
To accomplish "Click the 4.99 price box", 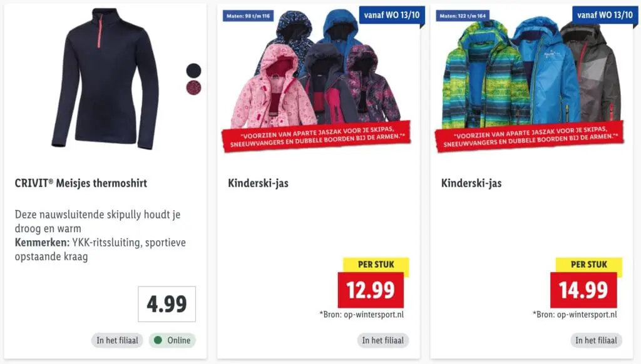I will click(167, 304).
